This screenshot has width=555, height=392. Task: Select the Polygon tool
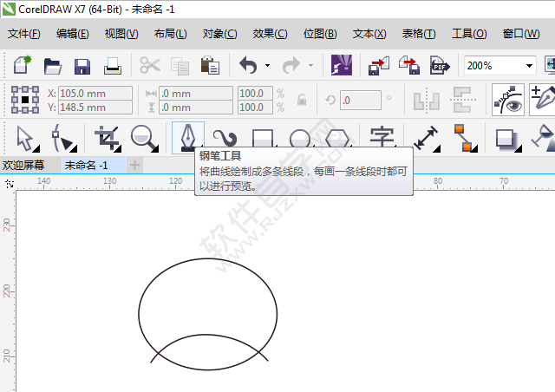(x=337, y=138)
